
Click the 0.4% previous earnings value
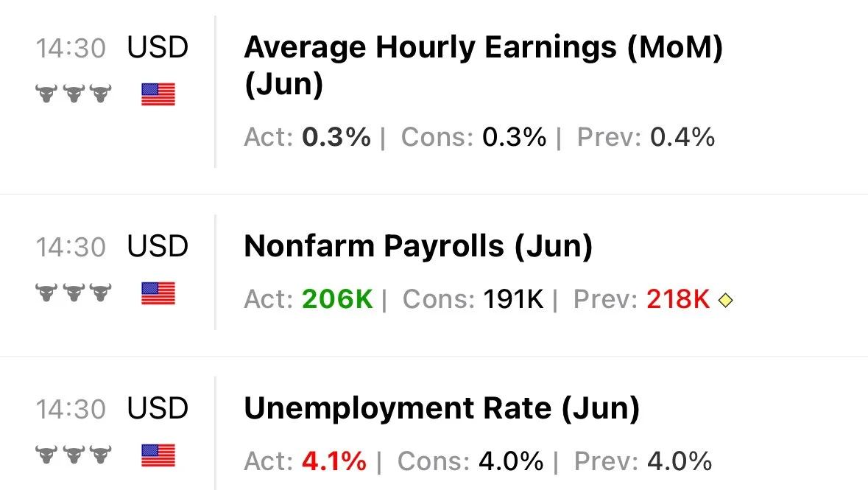tap(682, 137)
